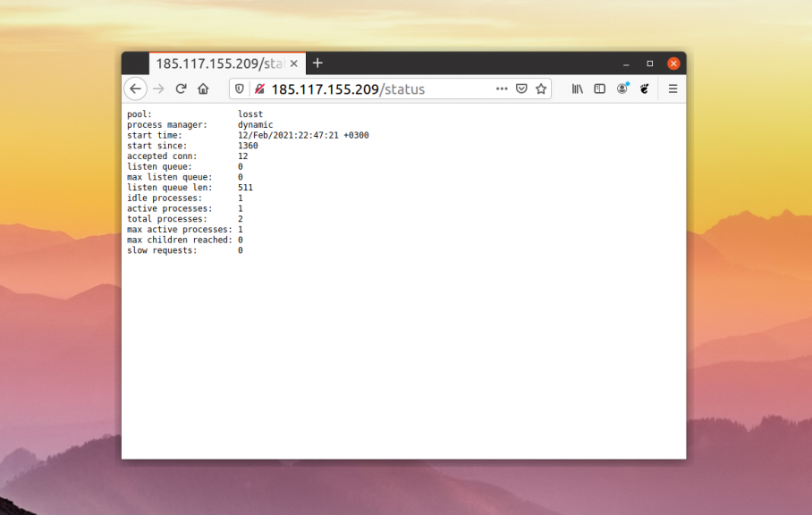Click the 'dynamic' process manager value

pos(255,125)
